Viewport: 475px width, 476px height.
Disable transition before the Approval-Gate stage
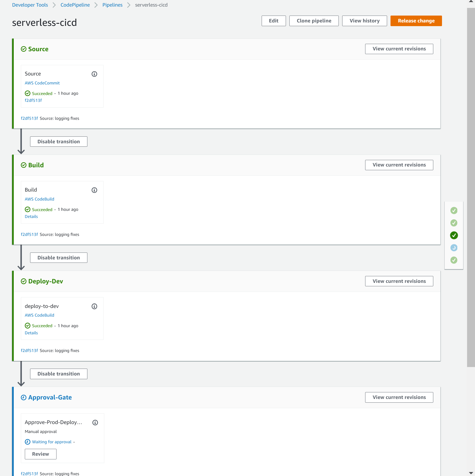tap(59, 374)
